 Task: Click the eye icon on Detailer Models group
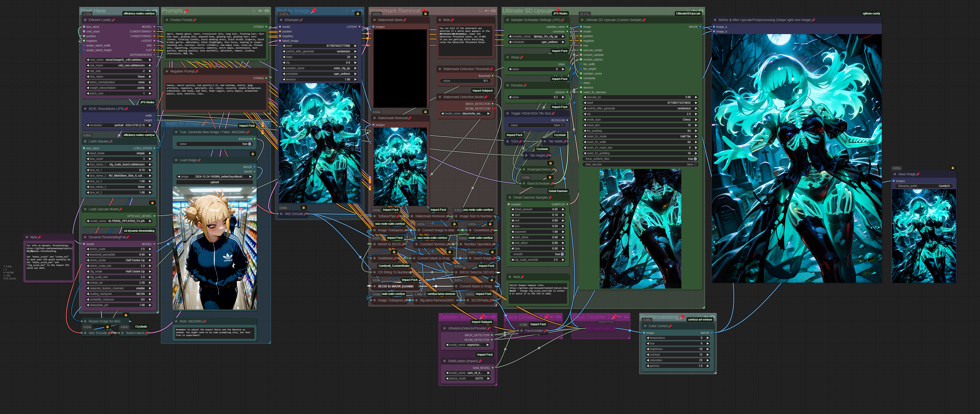pyautogui.click(x=493, y=317)
